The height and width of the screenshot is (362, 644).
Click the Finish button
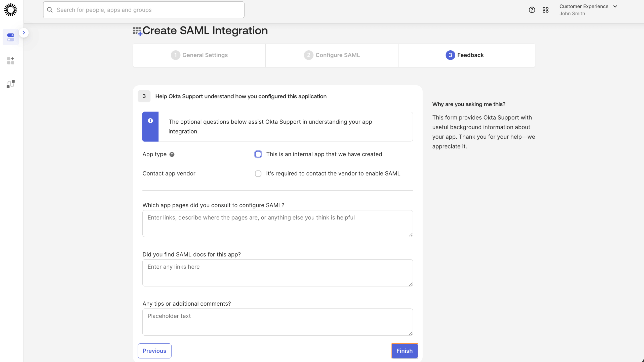[404, 351]
